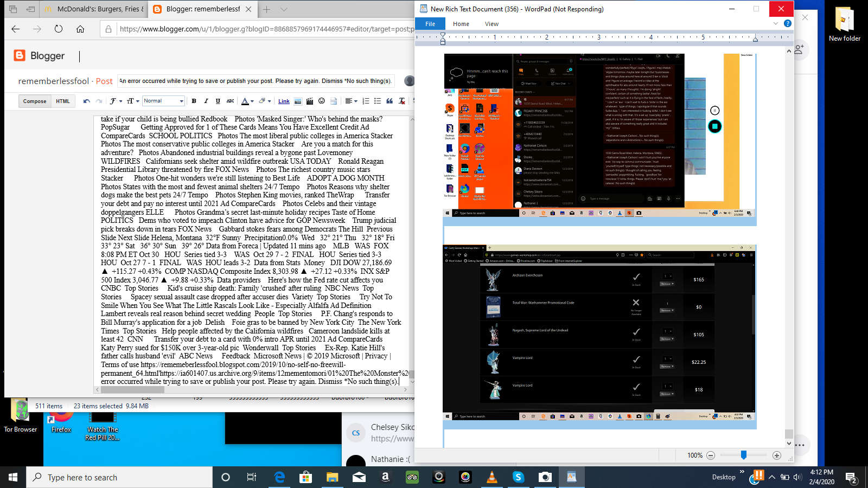Screen dimensions: 868x488
Task: Click the taskbar clock showing 4:12 PM
Action: [821, 477]
